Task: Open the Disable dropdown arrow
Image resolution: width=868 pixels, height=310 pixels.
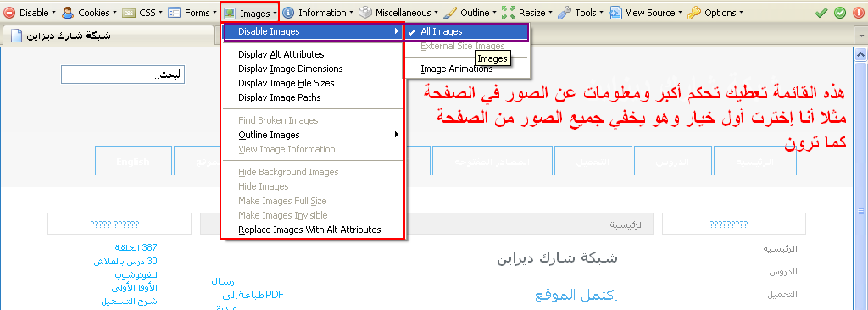Action: [53, 13]
